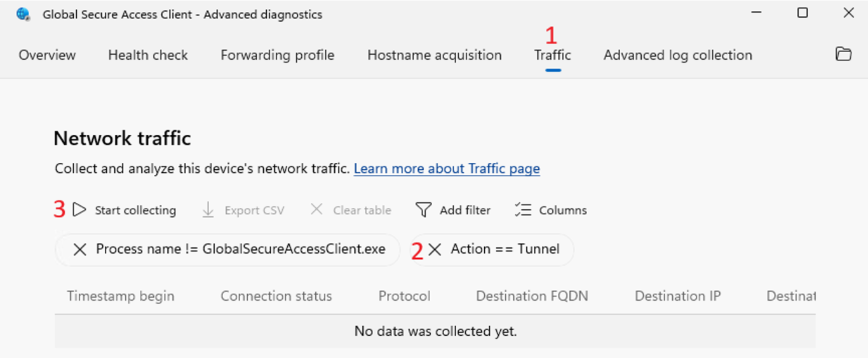The height and width of the screenshot is (358, 868).
Task: Select the Traffic tab
Action: (553, 55)
